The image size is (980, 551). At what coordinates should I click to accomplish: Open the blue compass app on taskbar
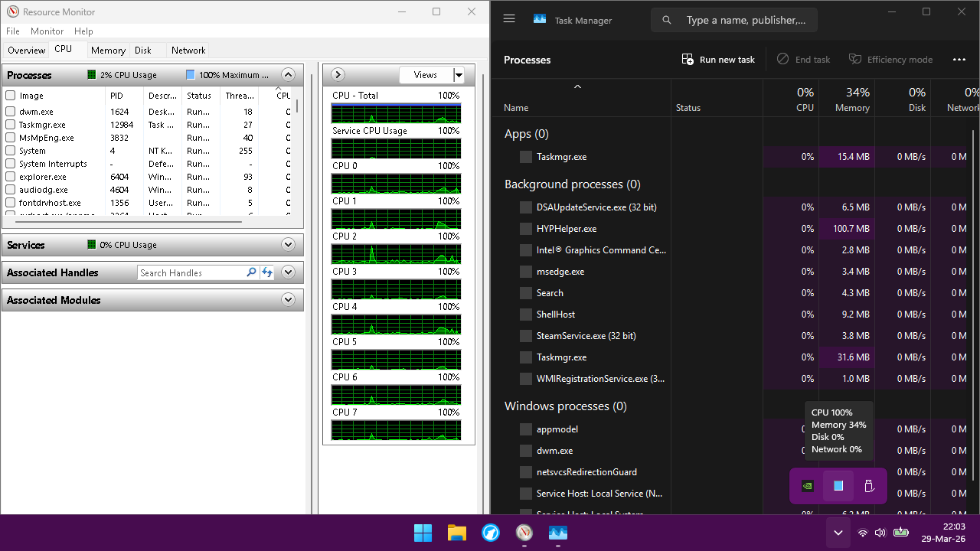[x=491, y=533]
